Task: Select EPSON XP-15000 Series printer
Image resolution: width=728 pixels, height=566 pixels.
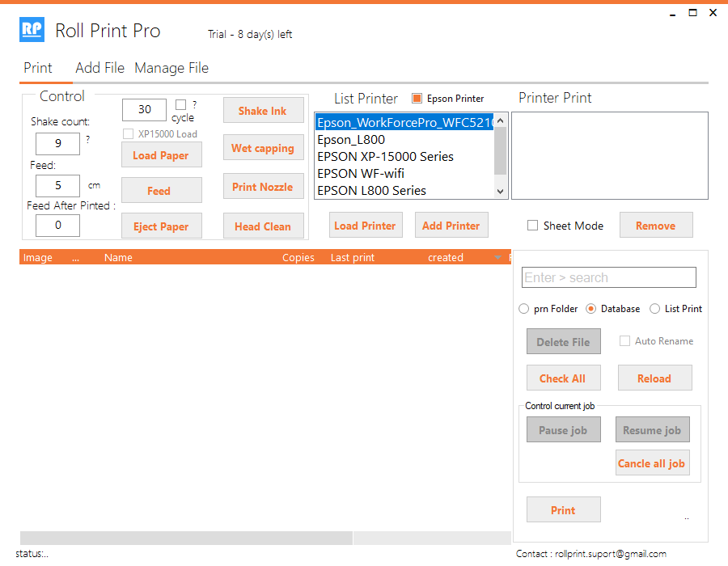Action: [385, 157]
